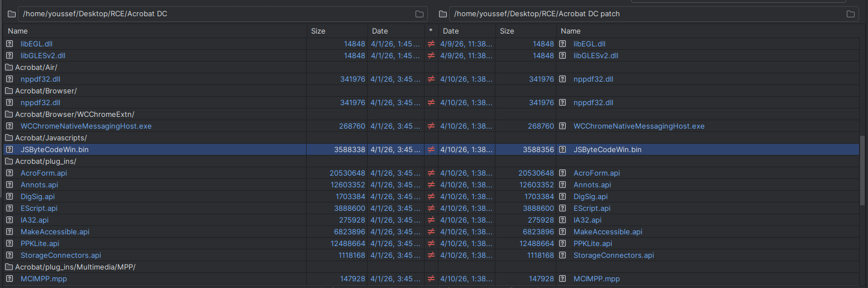Click size value 3588356
The height and width of the screenshot is (288, 868).
click(x=538, y=149)
